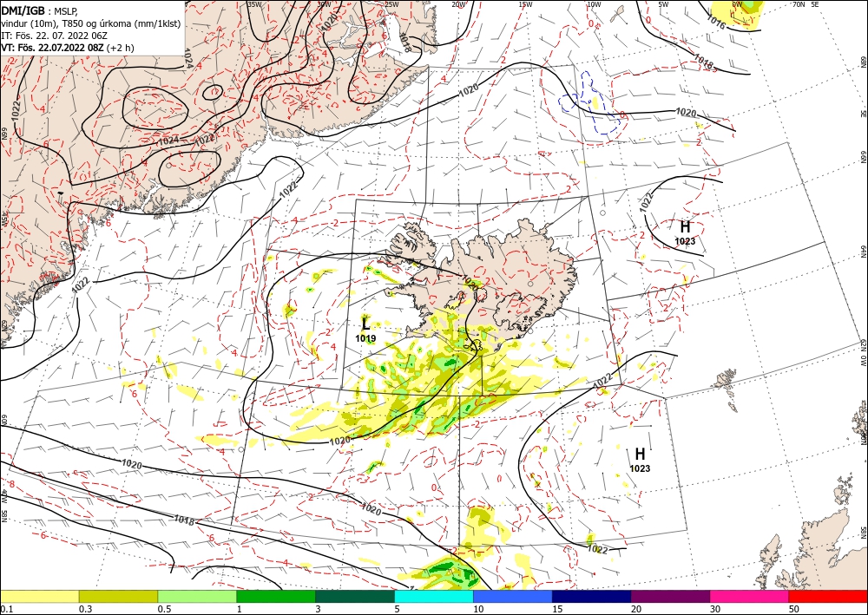868x615 pixels.
Task: Click legend value label 50
Action: (794, 609)
